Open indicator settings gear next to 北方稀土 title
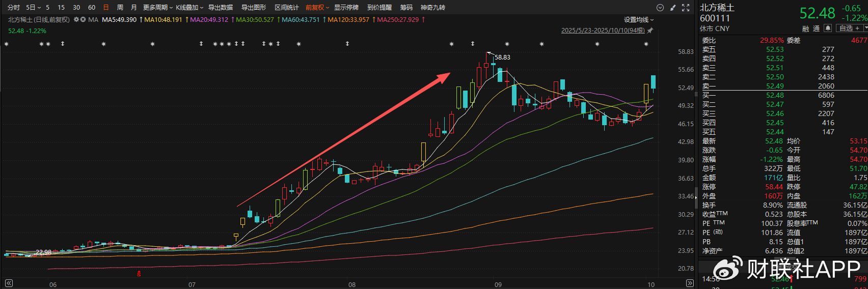The width and height of the screenshot is (868, 289). (76, 19)
